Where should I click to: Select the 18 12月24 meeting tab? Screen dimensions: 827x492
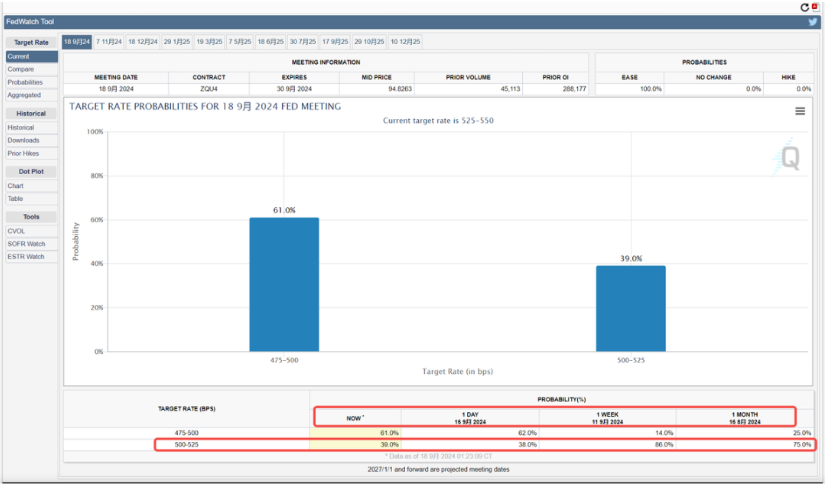(x=143, y=42)
